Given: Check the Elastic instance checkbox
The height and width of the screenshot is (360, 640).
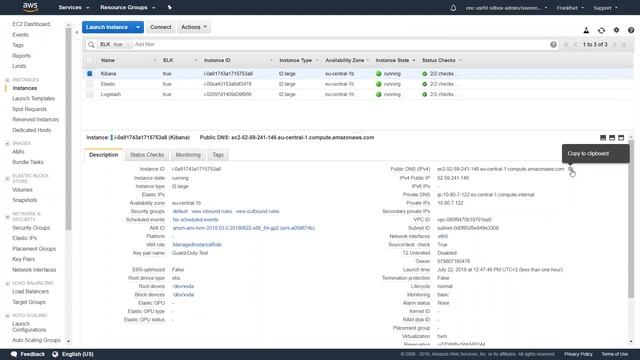Looking at the screenshot, I should pyautogui.click(x=89, y=84).
